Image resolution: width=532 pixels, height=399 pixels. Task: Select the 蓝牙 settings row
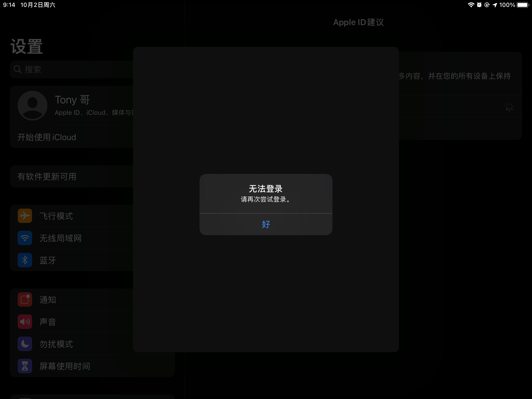point(48,260)
